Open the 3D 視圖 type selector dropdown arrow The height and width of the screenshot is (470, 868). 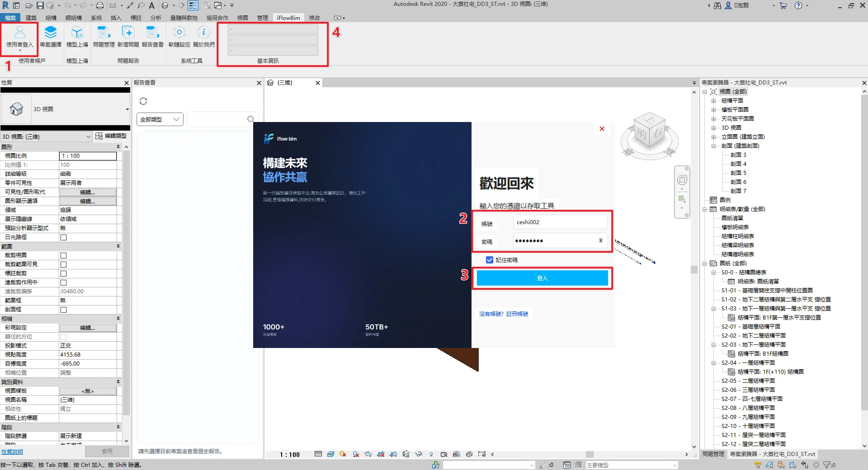coord(127,109)
